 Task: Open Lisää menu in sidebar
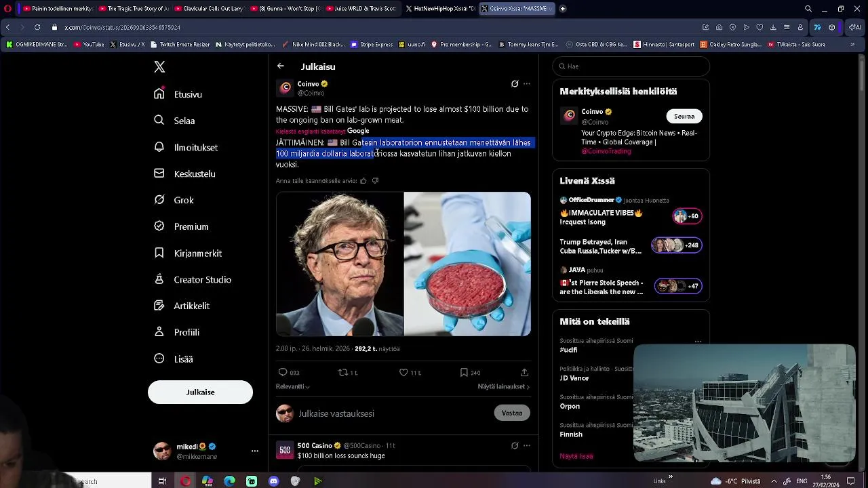174,359
